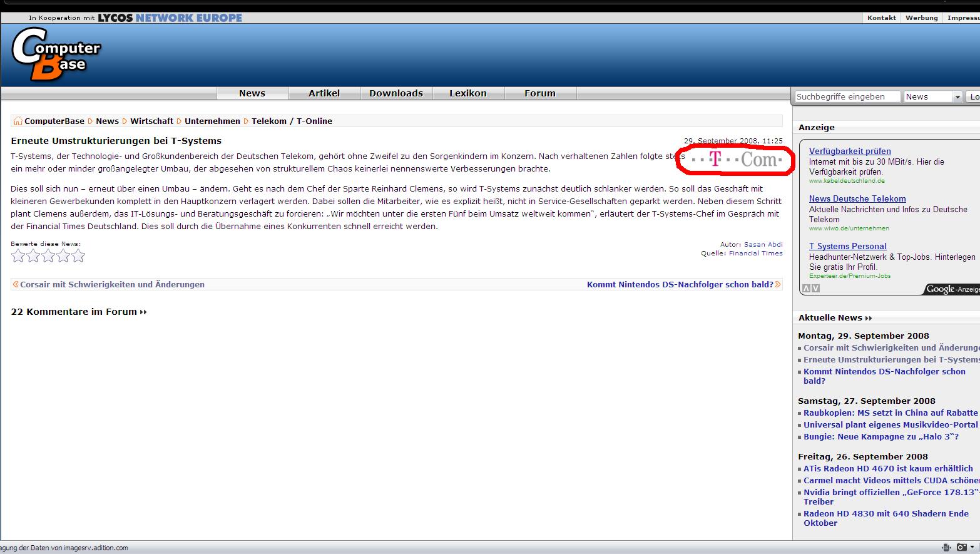Rate the news with four stars
980x554 pixels.
pyautogui.click(x=63, y=255)
